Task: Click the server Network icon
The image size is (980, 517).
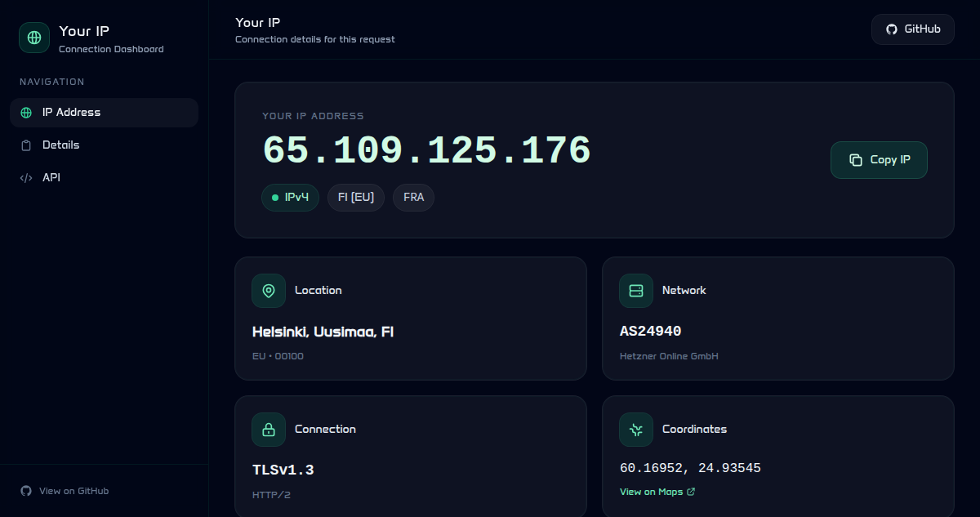Action: [x=636, y=291]
